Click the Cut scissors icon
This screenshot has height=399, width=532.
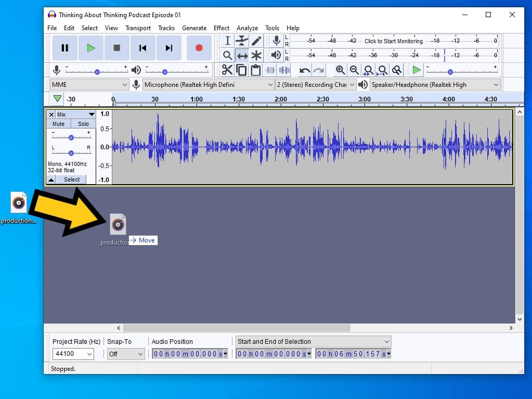click(x=227, y=70)
